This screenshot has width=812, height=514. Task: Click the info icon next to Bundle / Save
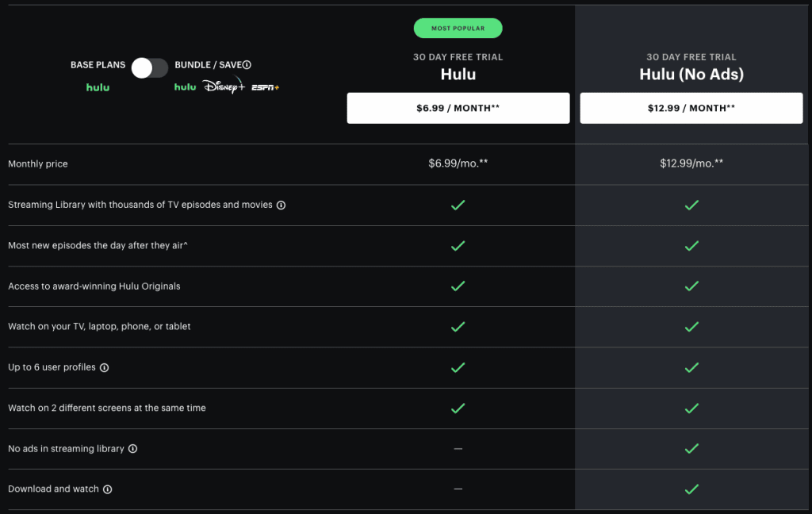[247, 65]
